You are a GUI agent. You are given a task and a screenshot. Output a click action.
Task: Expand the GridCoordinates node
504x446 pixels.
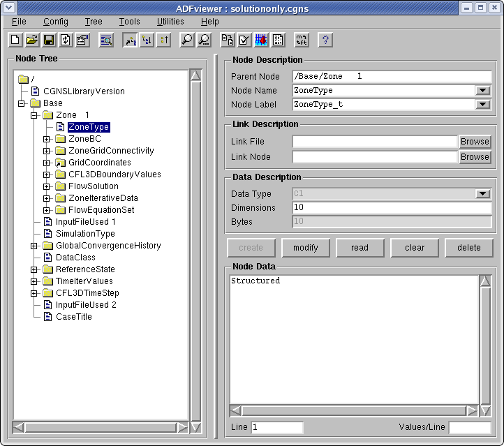pos(47,163)
